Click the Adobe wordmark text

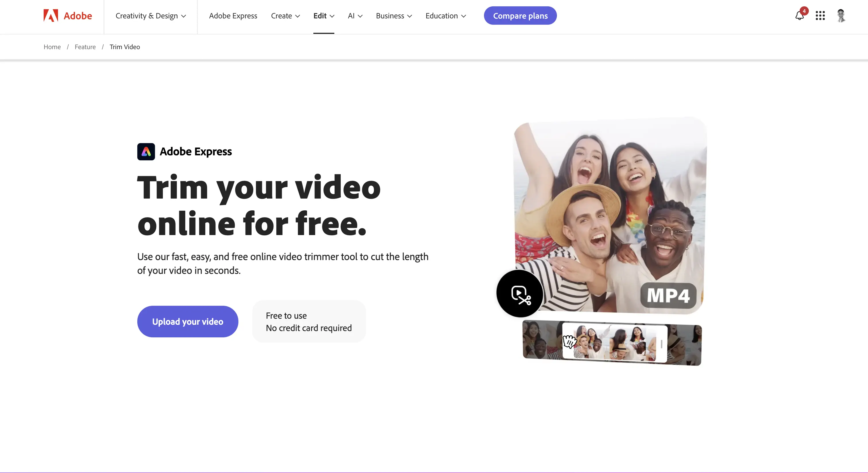pyautogui.click(x=78, y=16)
